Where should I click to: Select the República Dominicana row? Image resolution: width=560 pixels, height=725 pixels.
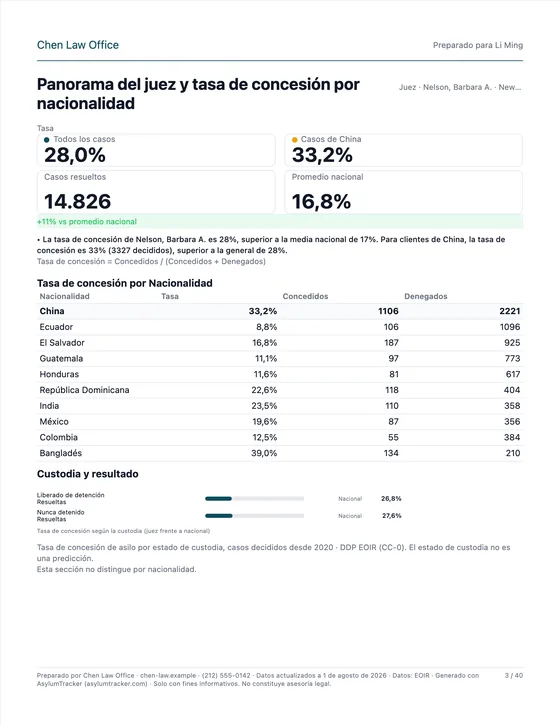tap(280, 390)
